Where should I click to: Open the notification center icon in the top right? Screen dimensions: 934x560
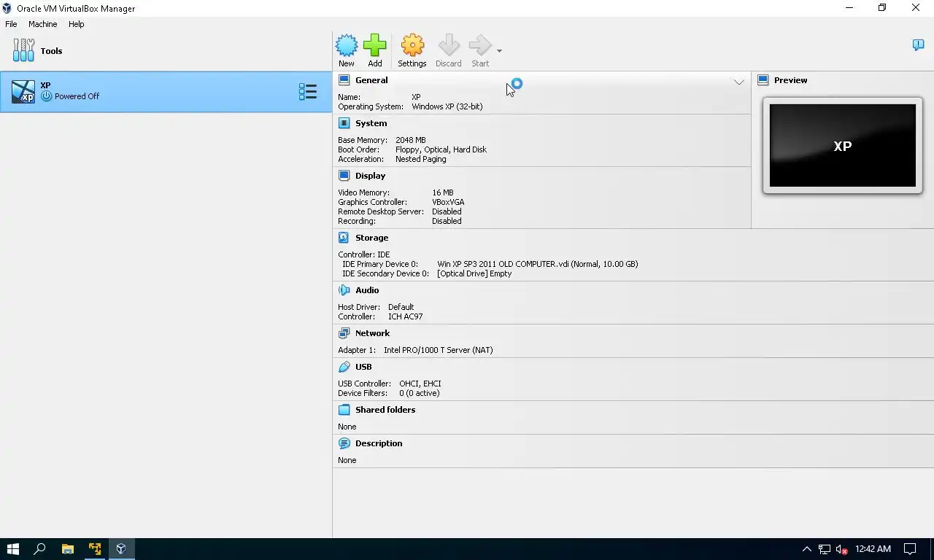pyautogui.click(x=918, y=45)
